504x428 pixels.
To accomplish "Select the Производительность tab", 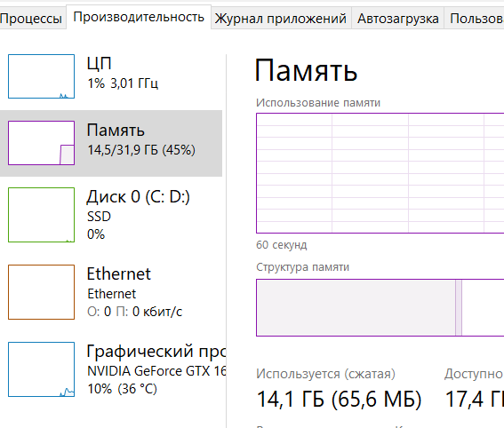I will 139,17.
